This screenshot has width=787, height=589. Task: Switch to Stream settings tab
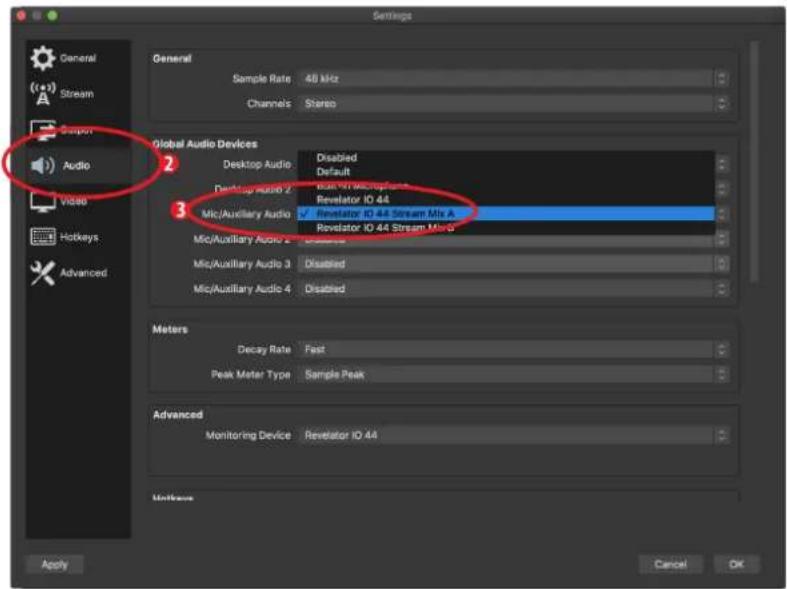click(x=78, y=94)
